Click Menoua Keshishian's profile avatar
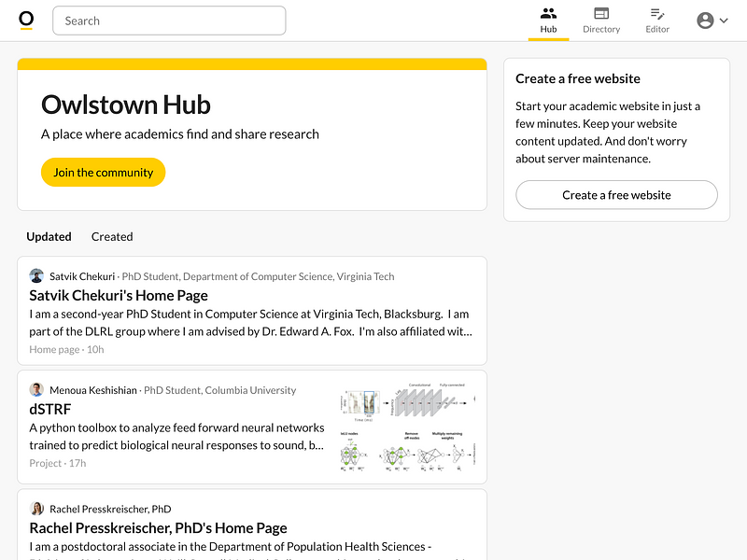 click(36, 389)
